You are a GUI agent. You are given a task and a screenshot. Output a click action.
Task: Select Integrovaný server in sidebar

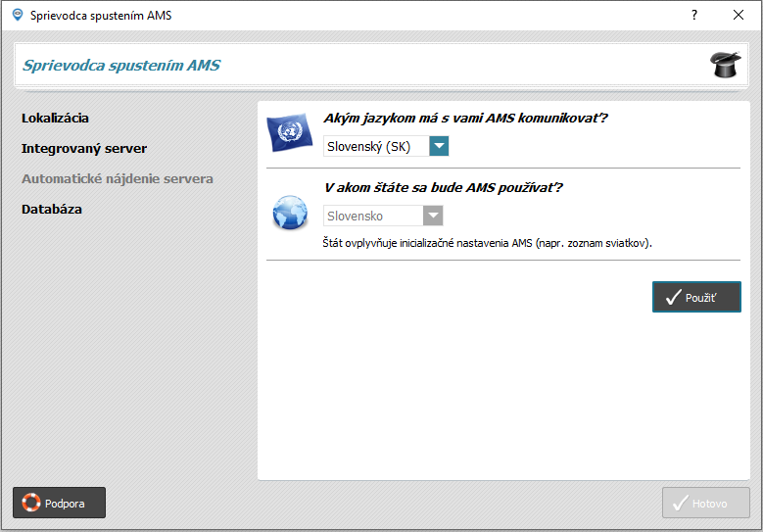click(84, 149)
